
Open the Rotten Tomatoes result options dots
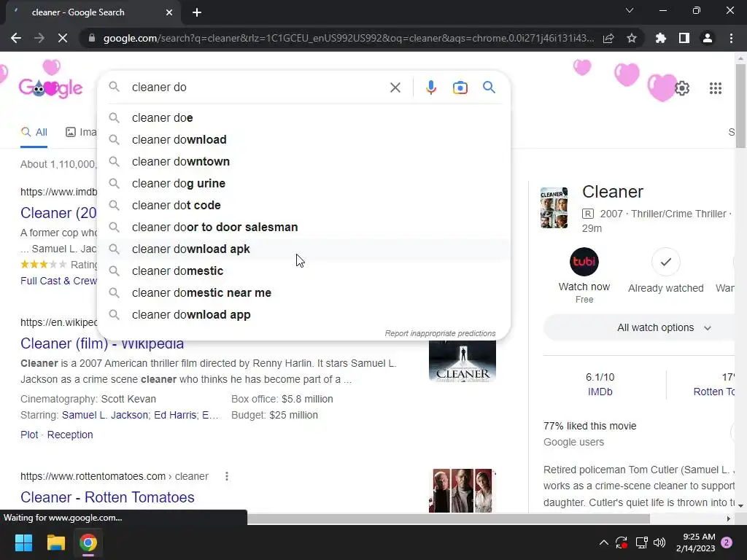(x=227, y=476)
